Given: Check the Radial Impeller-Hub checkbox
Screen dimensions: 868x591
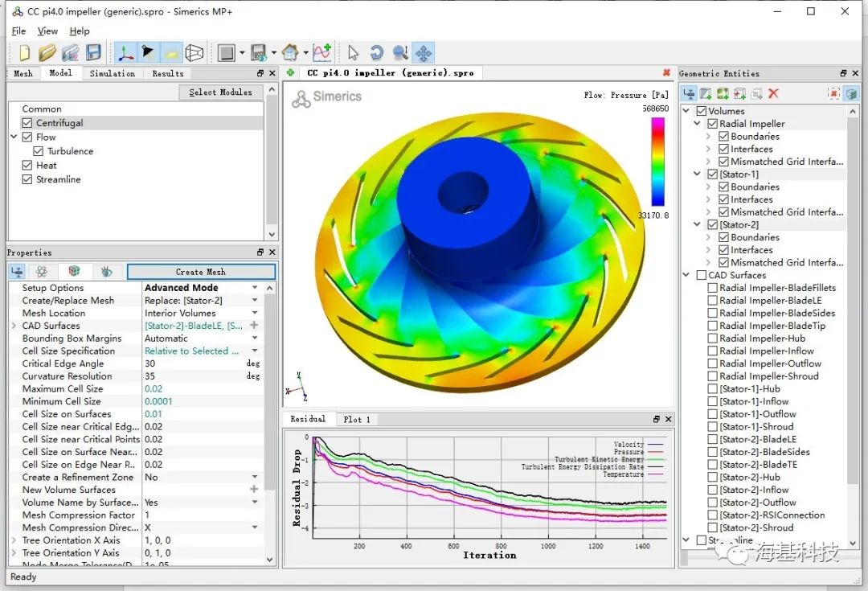Looking at the screenshot, I should pyautogui.click(x=712, y=339).
